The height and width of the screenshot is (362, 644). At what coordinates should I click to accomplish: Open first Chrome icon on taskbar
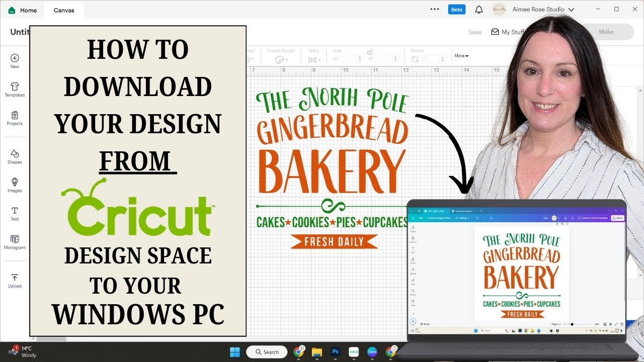[x=298, y=351]
